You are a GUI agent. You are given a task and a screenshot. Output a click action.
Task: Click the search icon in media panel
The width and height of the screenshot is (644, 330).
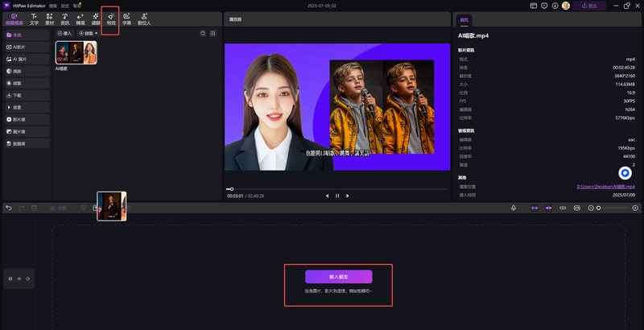pos(203,33)
